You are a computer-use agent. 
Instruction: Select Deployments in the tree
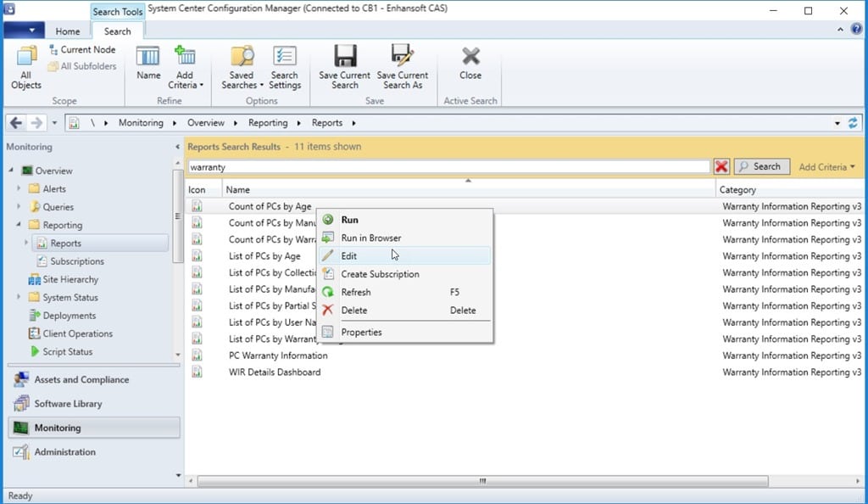point(62,316)
